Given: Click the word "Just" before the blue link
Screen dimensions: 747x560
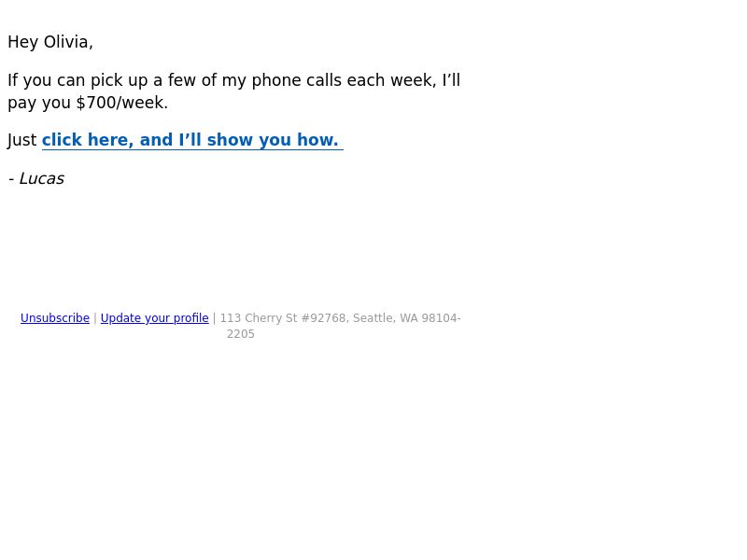Looking at the screenshot, I should (x=21, y=140).
